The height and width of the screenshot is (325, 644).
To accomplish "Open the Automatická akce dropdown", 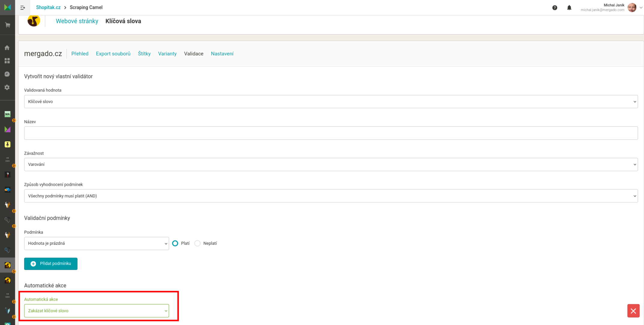I will pyautogui.click(x=96, y=311).
